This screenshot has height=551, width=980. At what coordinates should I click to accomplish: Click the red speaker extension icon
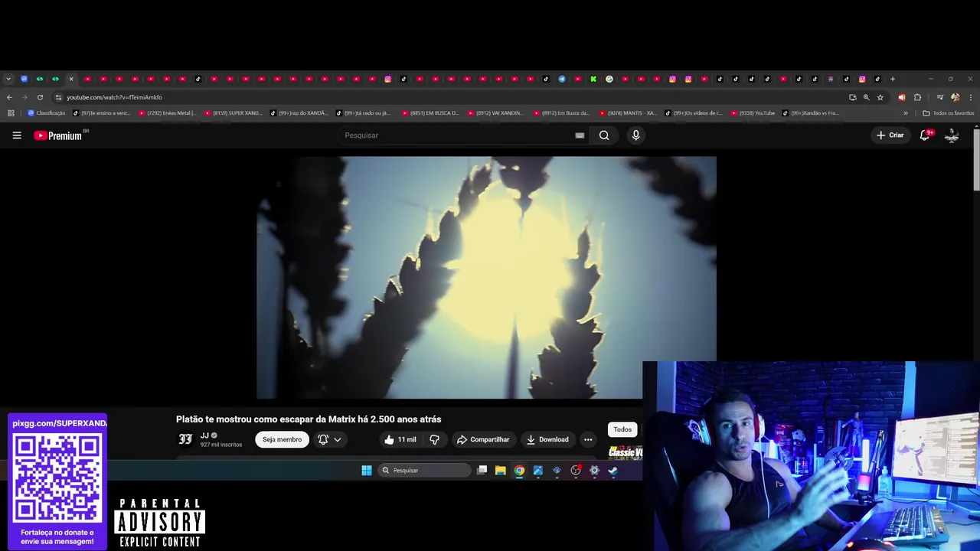pos(901,97)
